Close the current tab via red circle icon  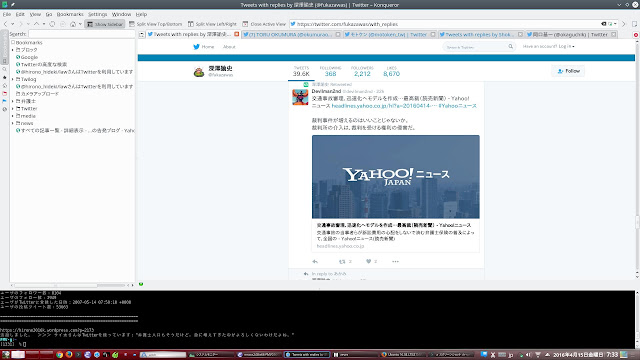click(x=636, y=35)
